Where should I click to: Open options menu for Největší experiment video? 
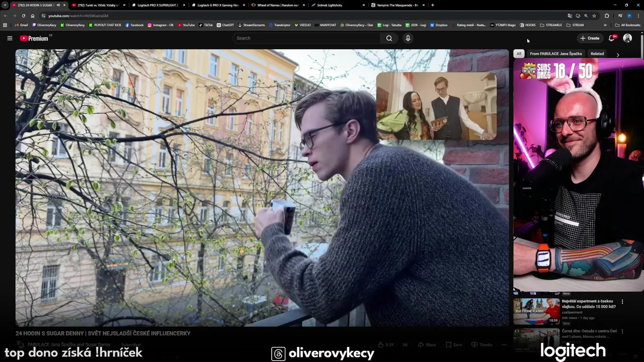(622, 302)
